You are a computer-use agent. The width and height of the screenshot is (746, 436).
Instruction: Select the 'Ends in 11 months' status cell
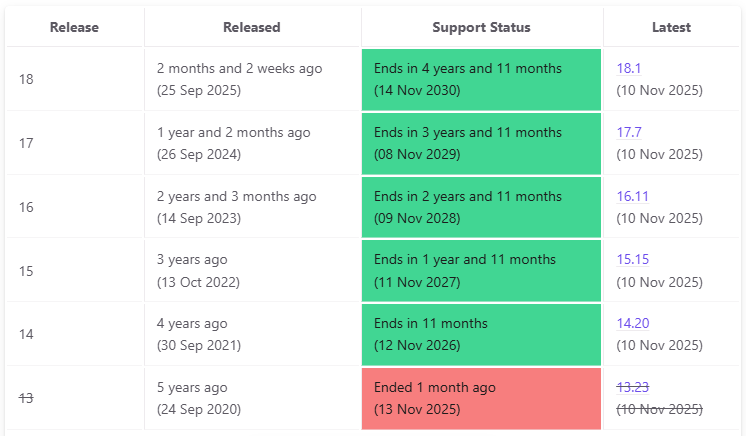point(481,334)
